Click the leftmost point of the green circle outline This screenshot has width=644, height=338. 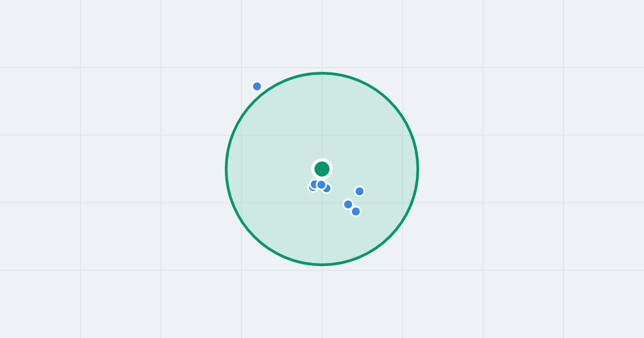click(226, 169)
